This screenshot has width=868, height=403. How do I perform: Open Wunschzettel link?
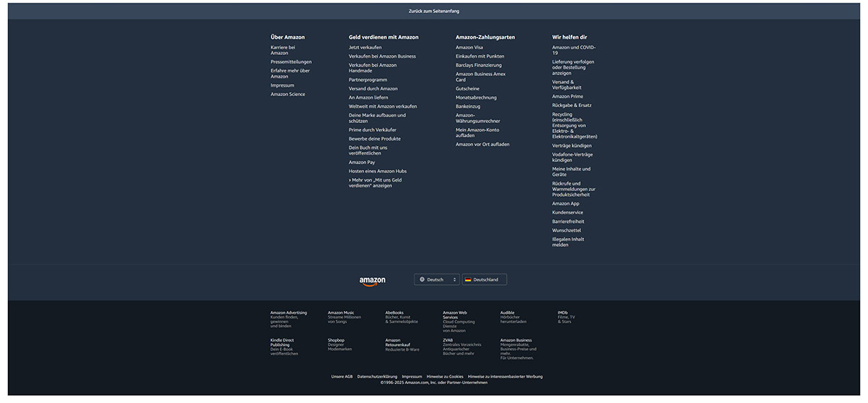567,230
